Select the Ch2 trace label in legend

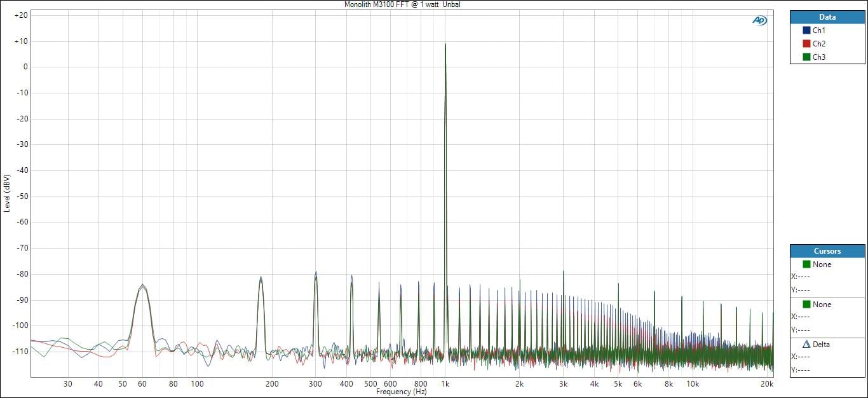[819, 44]
